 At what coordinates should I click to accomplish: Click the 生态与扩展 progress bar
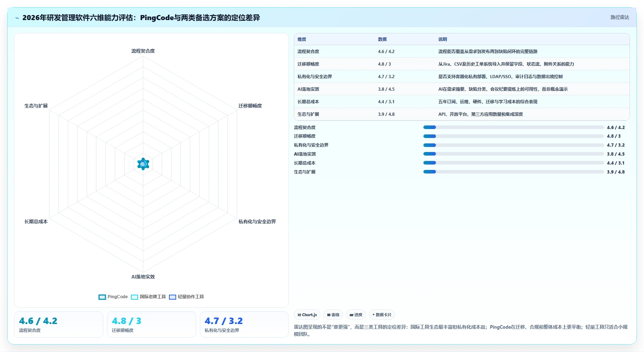click(x=513, y=172)
